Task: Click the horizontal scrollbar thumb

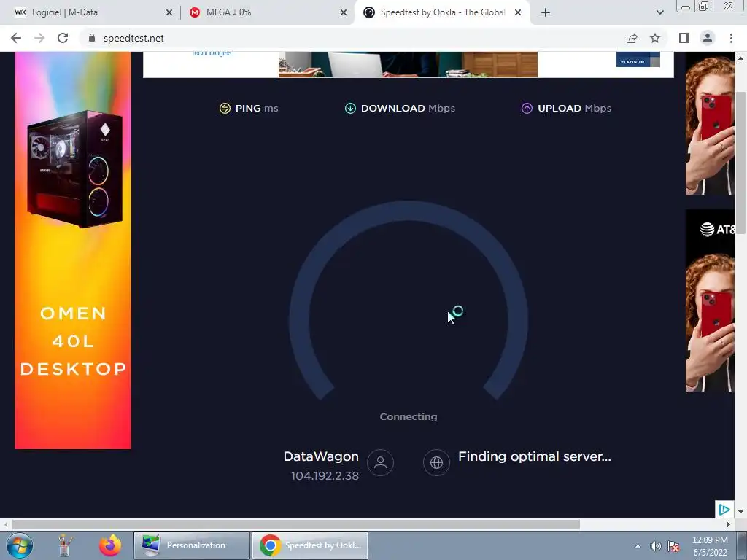Action: point(295,524)
